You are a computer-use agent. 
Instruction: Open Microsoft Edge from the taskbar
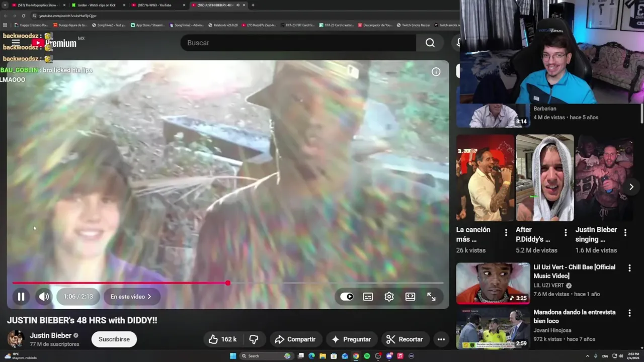[x=311, y=356]
